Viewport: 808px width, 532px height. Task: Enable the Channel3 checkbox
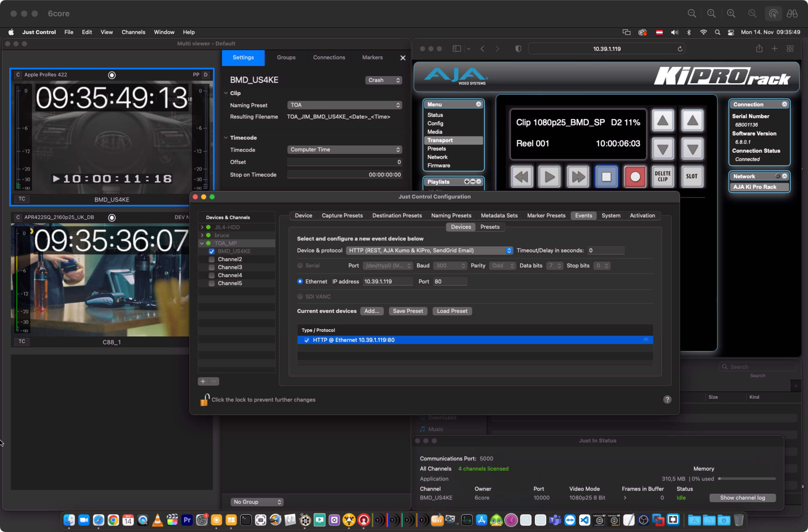coord(211,267)
